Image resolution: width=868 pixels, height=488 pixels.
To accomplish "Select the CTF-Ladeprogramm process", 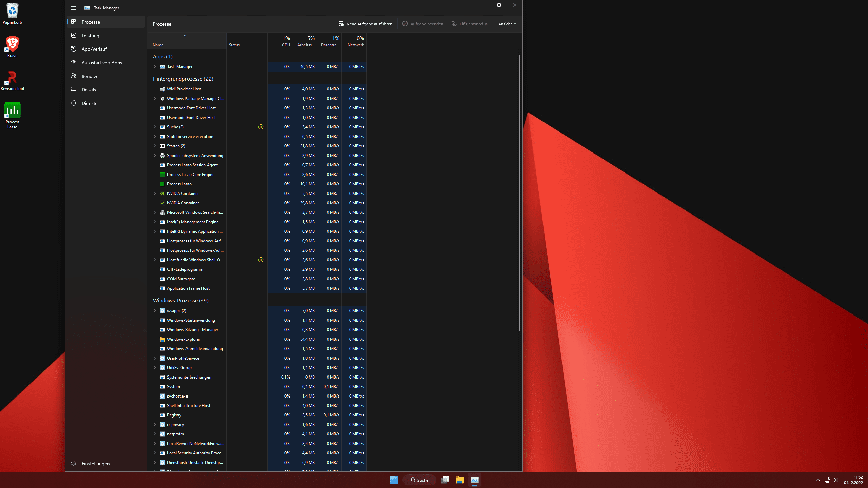I will [257, 269].
